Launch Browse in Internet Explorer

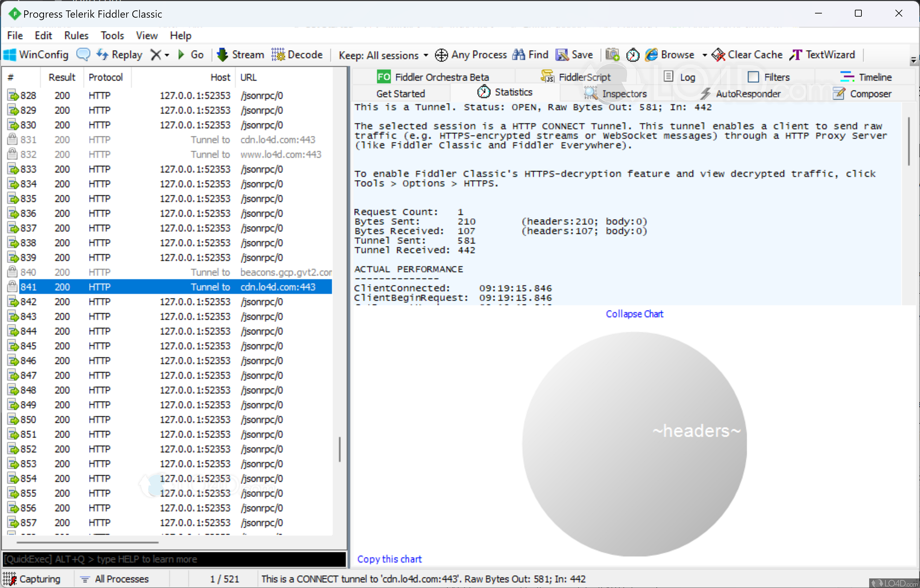(x=670, y=55)
